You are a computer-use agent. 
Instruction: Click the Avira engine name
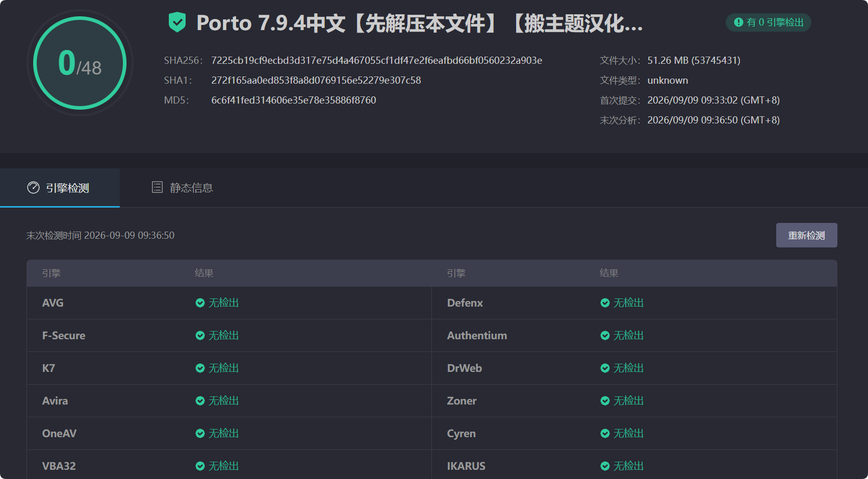tap(55, 401)
